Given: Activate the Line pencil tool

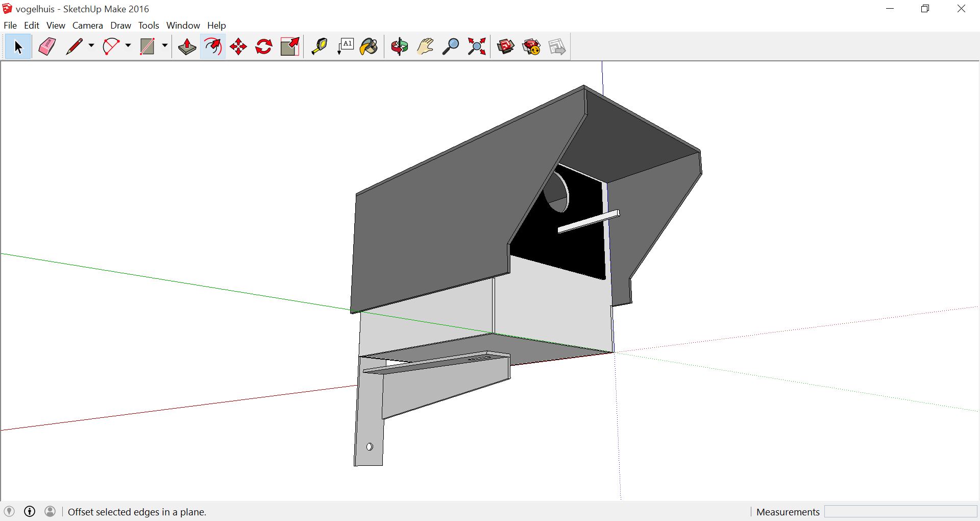Looking at the screenshot, I should [75, 47].
